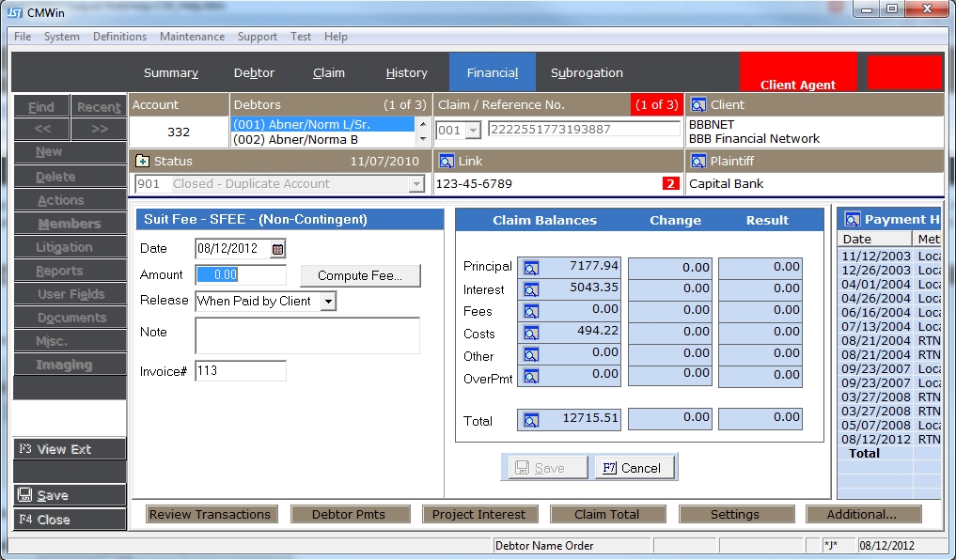Click the Find button in sidebar
Image resolution: width=956 pixels, height=560 pixels.
[41, 106]
